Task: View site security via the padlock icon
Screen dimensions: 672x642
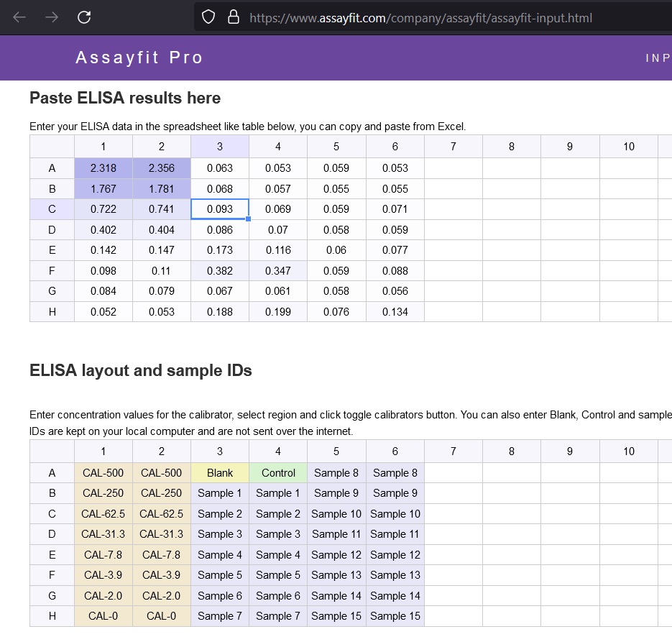Action: pos(233,17)
